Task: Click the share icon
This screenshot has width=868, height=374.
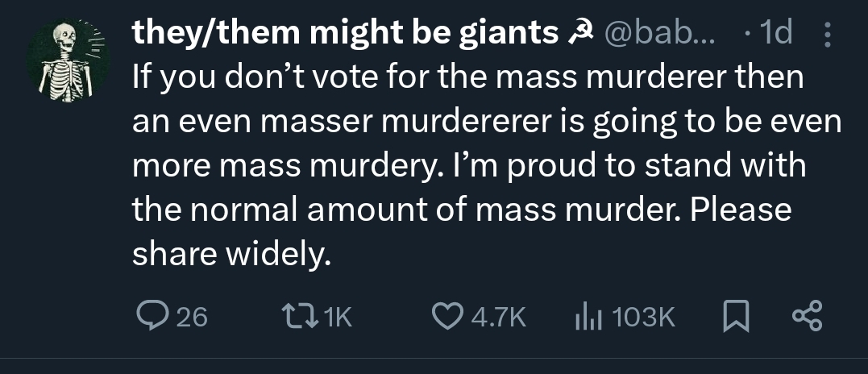Action: (806, 316)
